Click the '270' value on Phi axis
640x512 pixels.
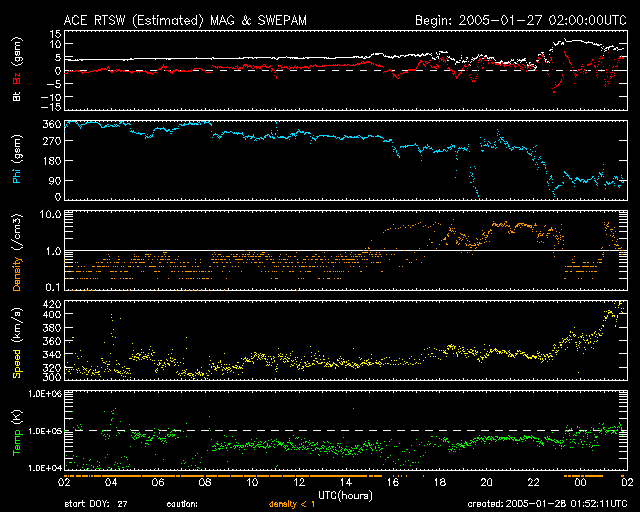(x=52, y=141)
